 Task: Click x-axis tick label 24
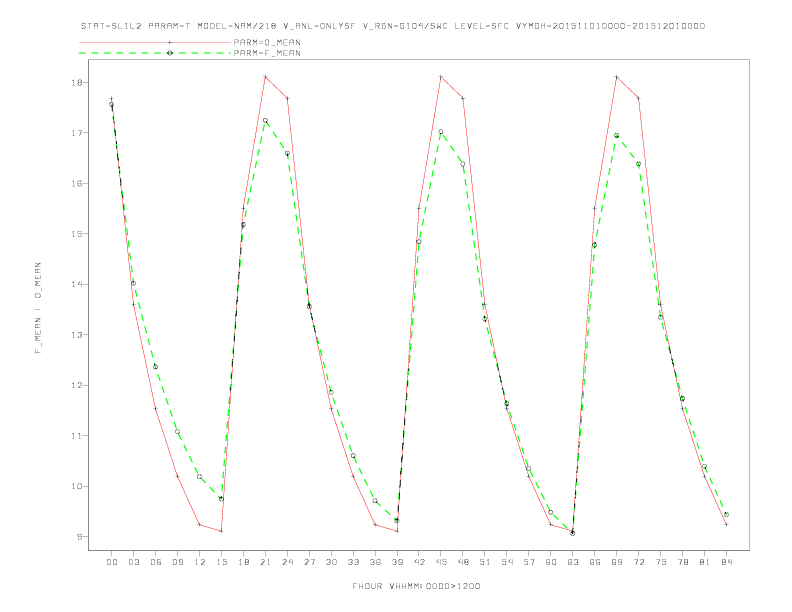coord(287,562)
